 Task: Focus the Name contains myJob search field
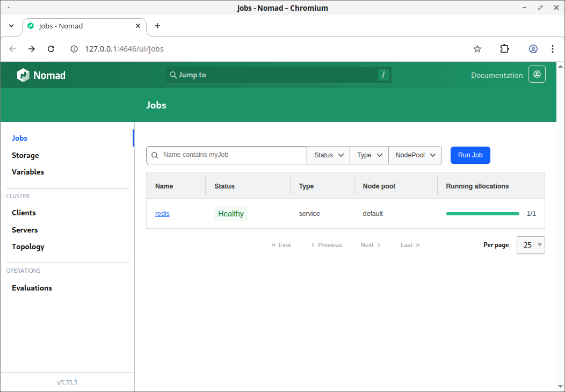[227, 155]
